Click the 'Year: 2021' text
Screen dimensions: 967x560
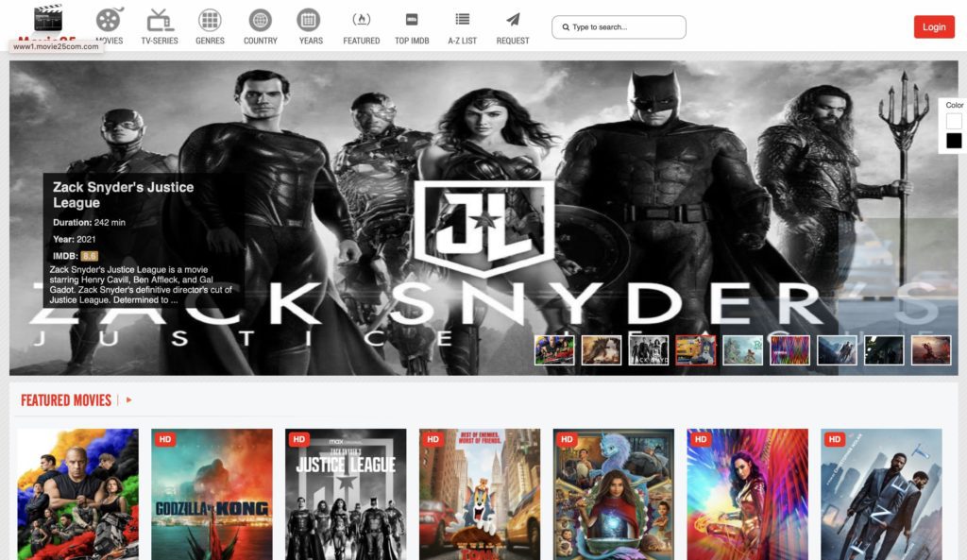[x=74, y=239]
